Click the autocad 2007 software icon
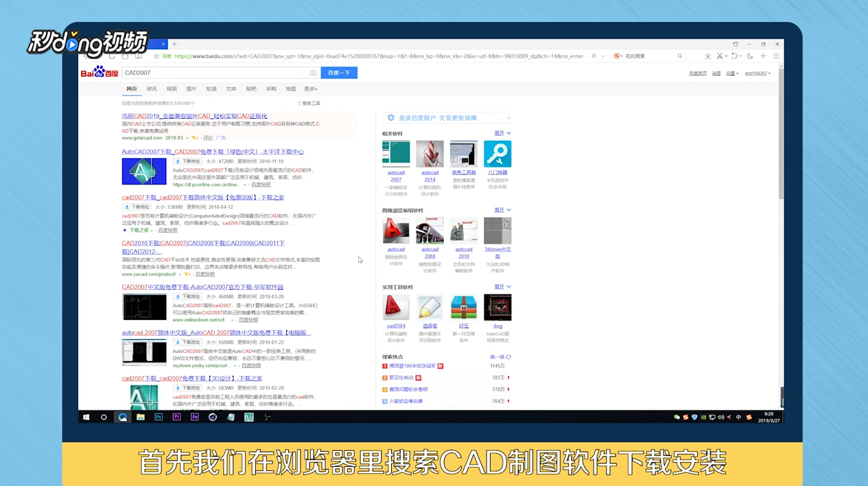Viewport: 868px width, 486px height. point(396,154)
